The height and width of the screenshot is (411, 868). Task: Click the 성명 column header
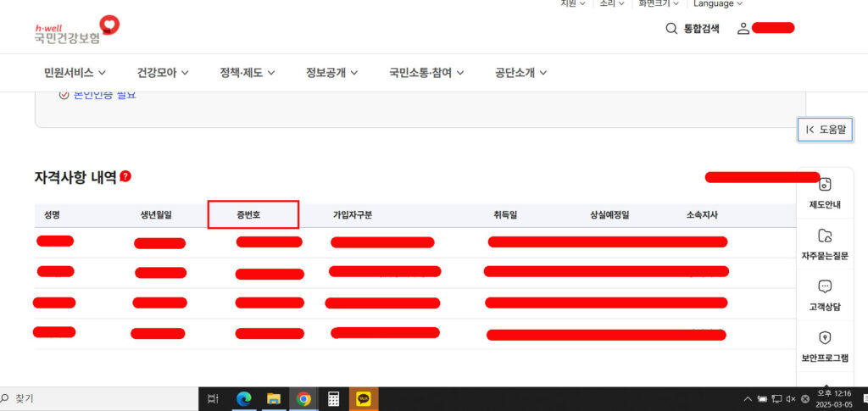click(x=52, y=215)
